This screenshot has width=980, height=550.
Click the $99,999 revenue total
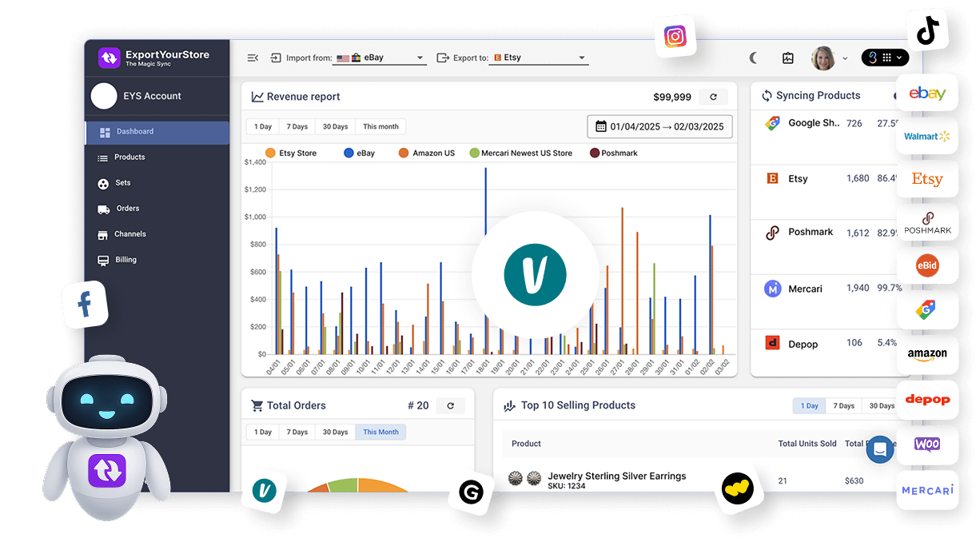pyautogui.click(x=672, y=97)
